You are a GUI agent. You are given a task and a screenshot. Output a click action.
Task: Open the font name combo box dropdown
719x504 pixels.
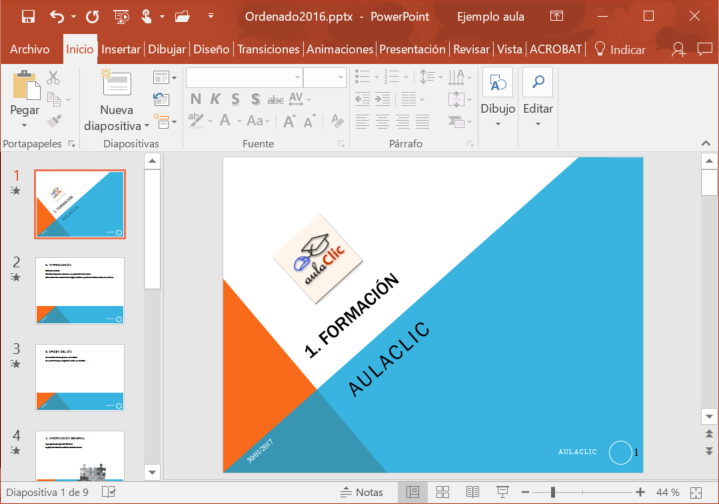click(x=297, y=78)
